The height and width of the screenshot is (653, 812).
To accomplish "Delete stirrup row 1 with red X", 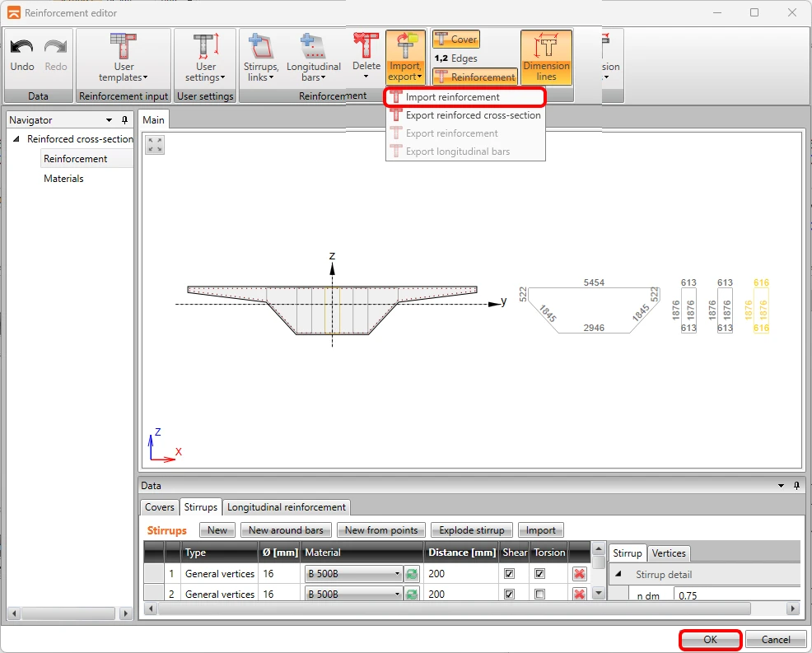I will tap(579, 574).
